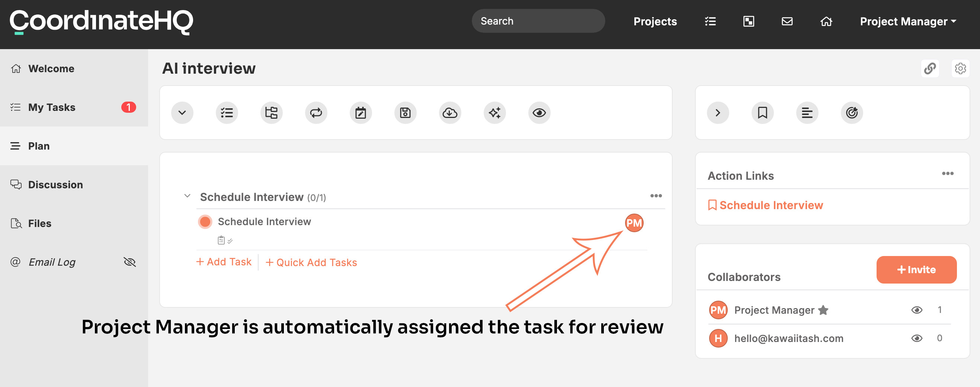Click the star next to Project Manager
The height and width of the screenshot is (387, 980).
[823, 310]
